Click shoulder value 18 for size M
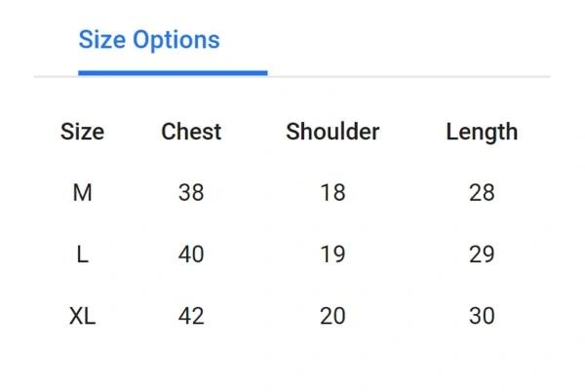 pyautogui.click(x=332, y=193)
